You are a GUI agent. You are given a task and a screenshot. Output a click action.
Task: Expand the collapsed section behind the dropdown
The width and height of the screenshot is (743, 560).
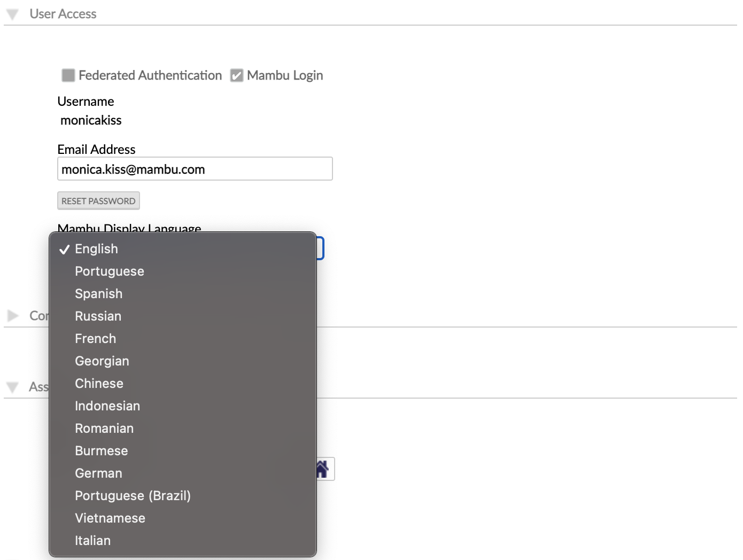[12, 316]
